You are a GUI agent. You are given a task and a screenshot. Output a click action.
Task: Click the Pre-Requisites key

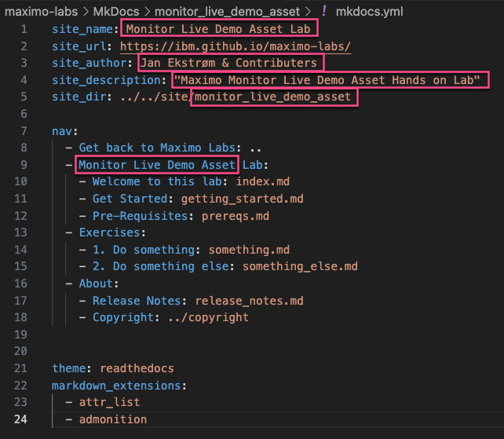click(141, 216)
